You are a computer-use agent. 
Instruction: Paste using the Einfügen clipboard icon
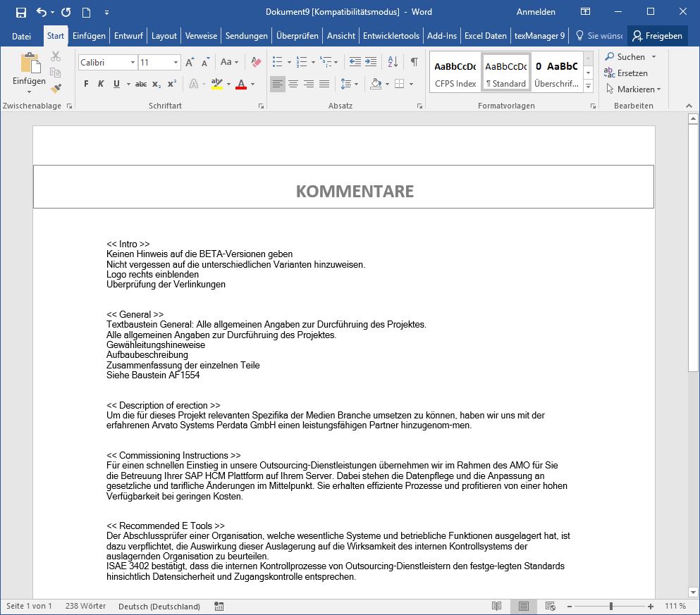coord(30,63)
